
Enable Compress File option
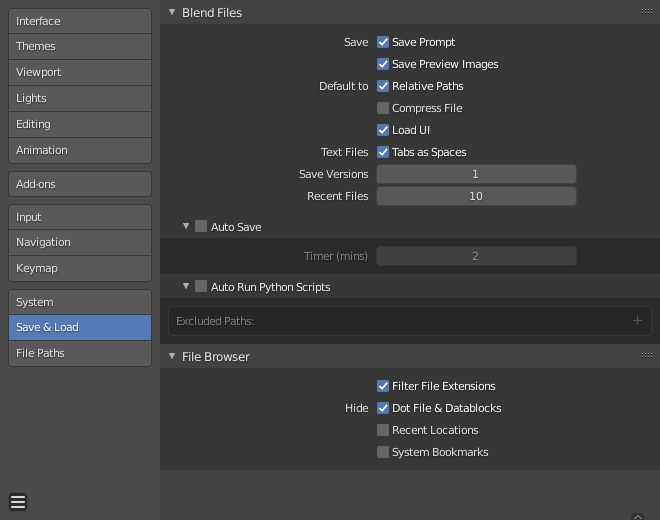coord(383,108)
